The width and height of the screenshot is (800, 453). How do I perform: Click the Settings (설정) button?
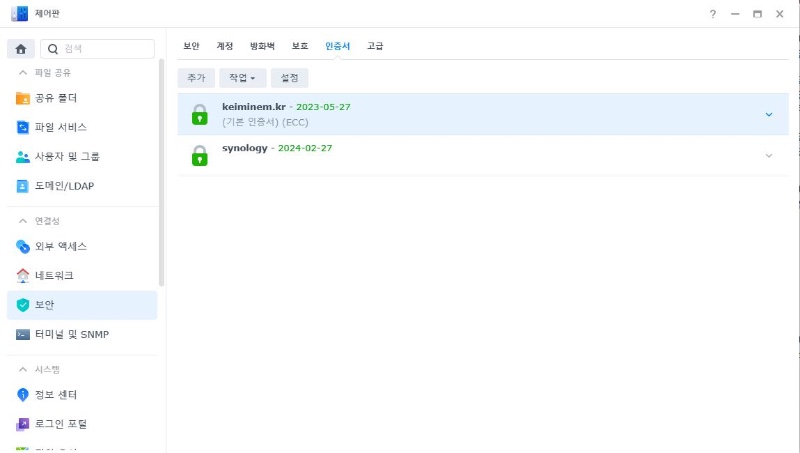[289, 78]
